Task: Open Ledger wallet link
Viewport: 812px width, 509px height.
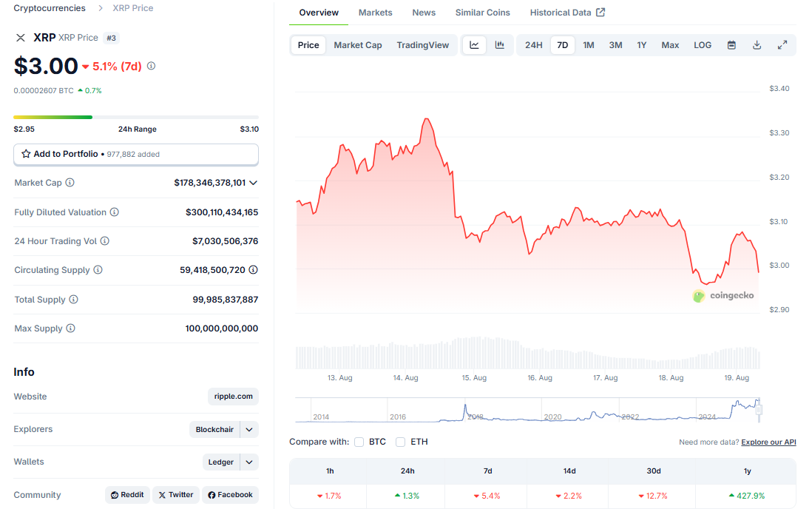Action: point(220,462)
